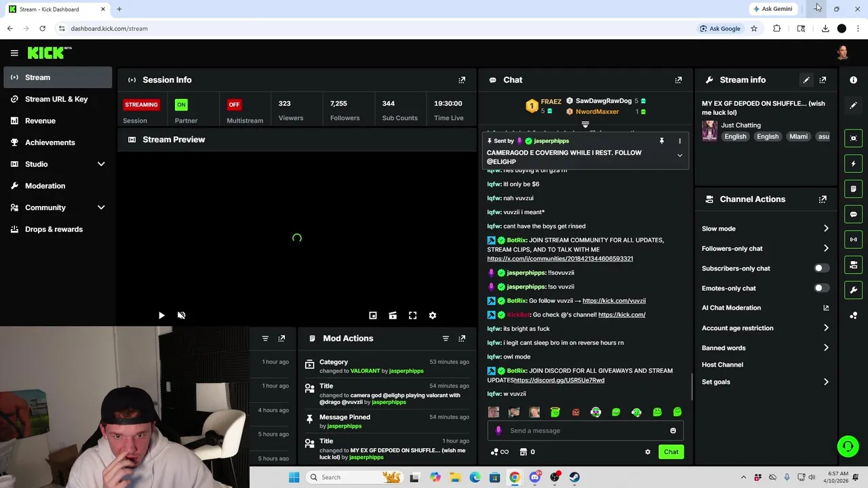The width and height of the screenshot is (868, 488).
Task: Collapse the pinned message chevron
Action: point(679,155)
